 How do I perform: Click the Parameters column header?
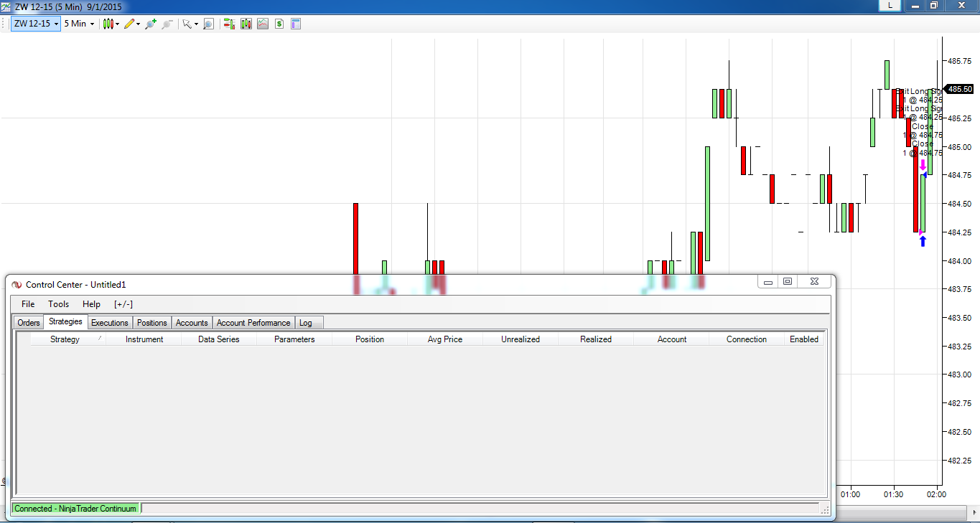(294, 339)
